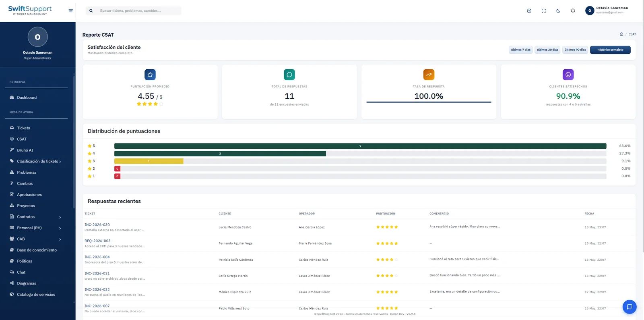Click the plus circle icon in the header
The height and width of the screenshot is (320, 644).
(529, 11)
